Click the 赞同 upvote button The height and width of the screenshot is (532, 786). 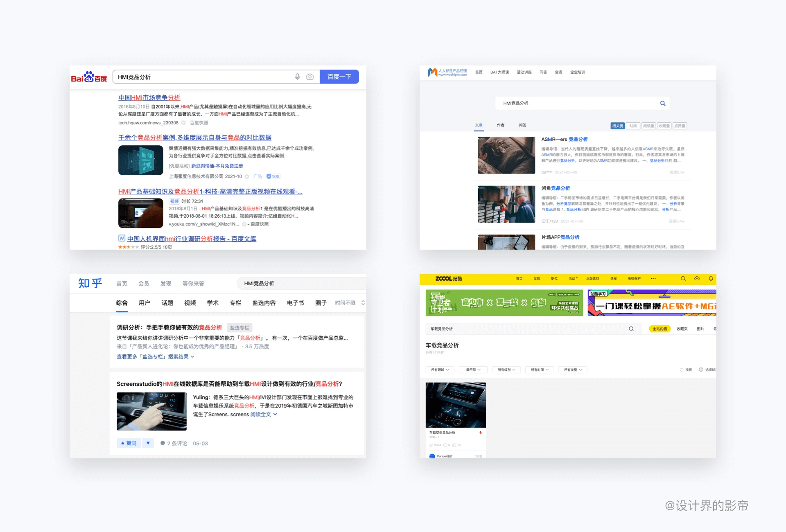coord(129,443)
